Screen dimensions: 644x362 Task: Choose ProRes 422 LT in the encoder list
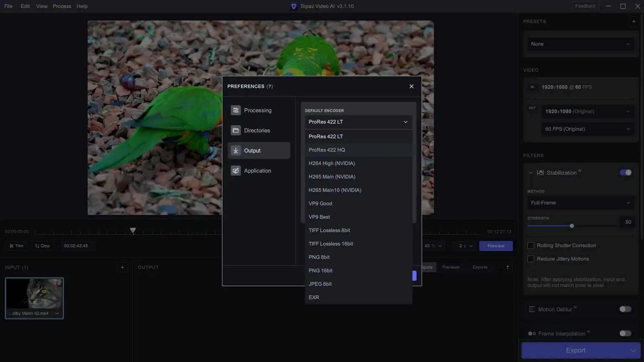358,137
